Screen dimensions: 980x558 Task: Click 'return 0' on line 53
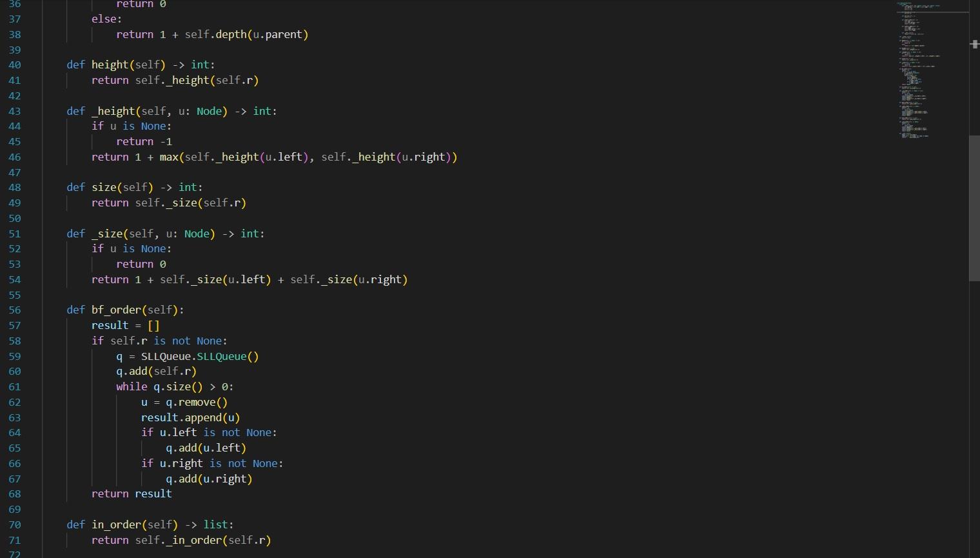[141, 264]
